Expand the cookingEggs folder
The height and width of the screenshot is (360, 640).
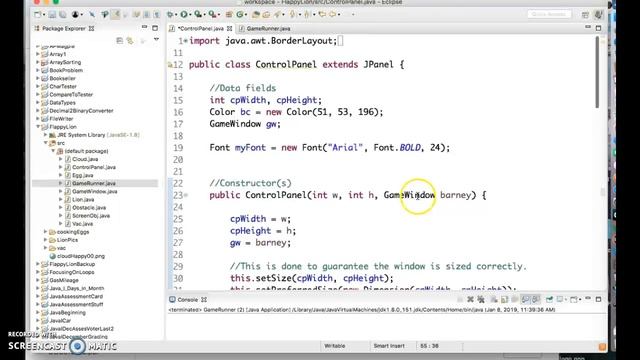tap(46, 232)
